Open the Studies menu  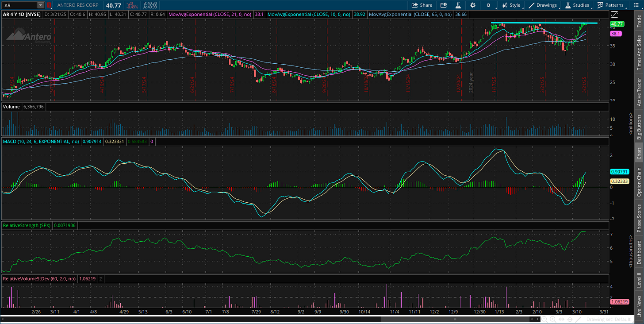(577, 5)
